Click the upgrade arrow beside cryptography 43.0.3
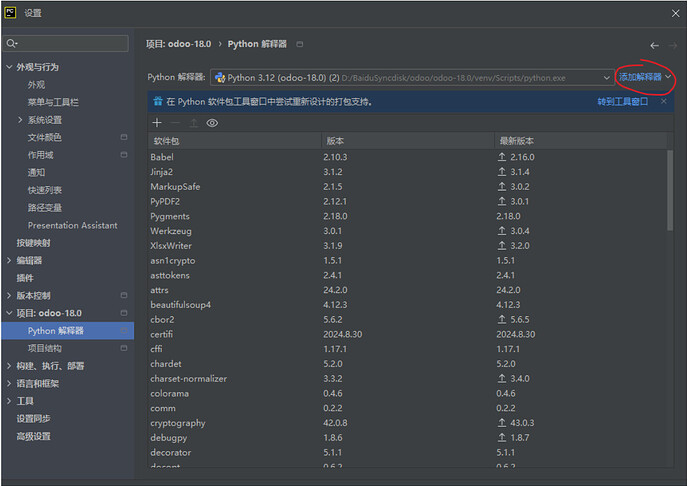This screenshot has width=690, height=486. click(502, 423)
